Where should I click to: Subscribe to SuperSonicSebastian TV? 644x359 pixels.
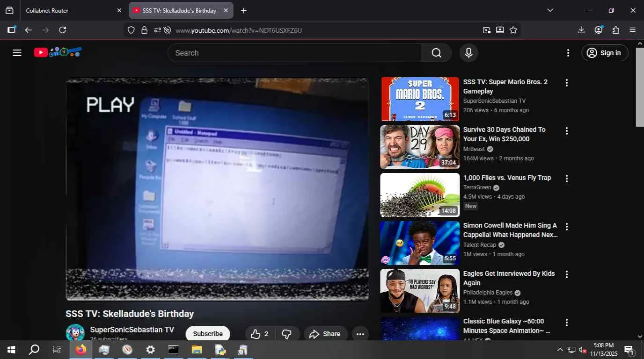click(208, 334)
